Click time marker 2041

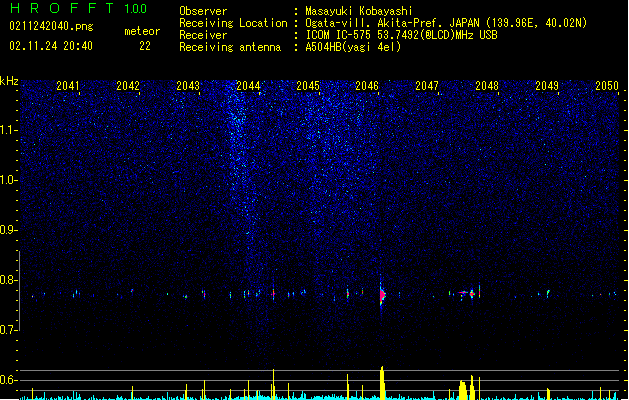click(68, 85)
